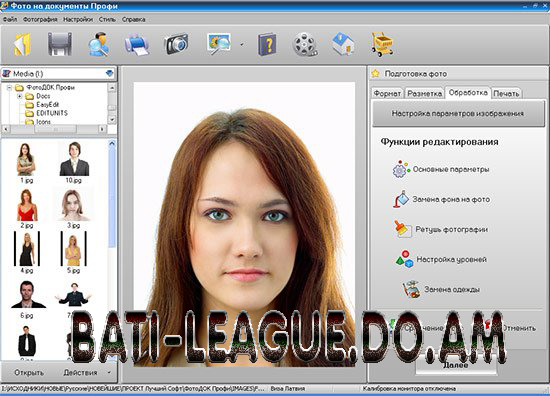Click the main portrait photo preview
This screenshot has height=396, width=550.
click(244, 224)
